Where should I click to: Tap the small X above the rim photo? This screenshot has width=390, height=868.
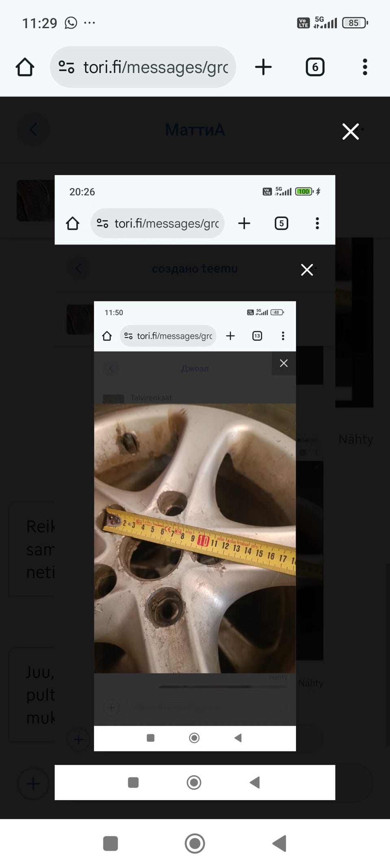[x=284, y=363]
